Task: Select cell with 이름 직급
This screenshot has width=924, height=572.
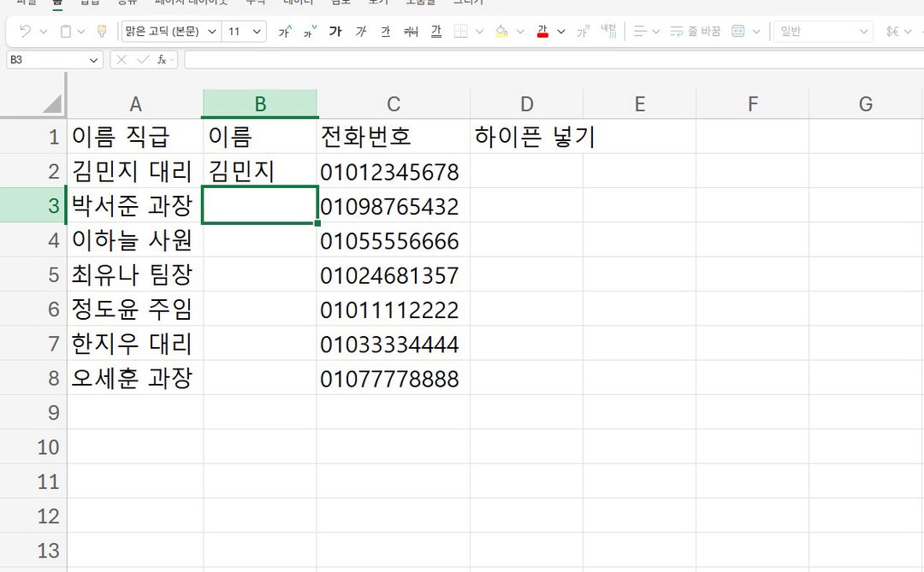Action: 135,137
